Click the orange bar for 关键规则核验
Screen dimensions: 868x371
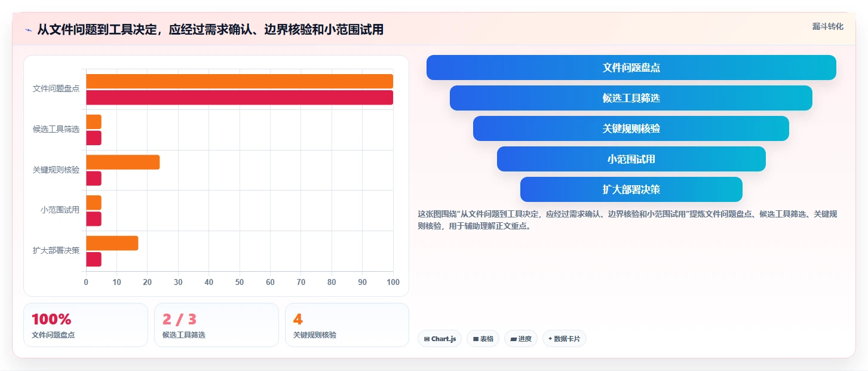point(123,162)
